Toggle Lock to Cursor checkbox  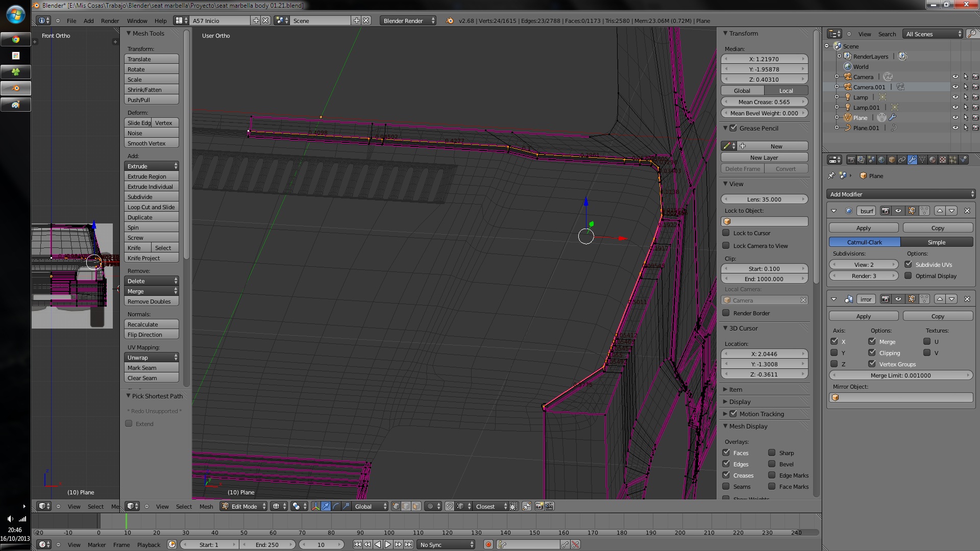pyautogui.click(x=726, y=233)
